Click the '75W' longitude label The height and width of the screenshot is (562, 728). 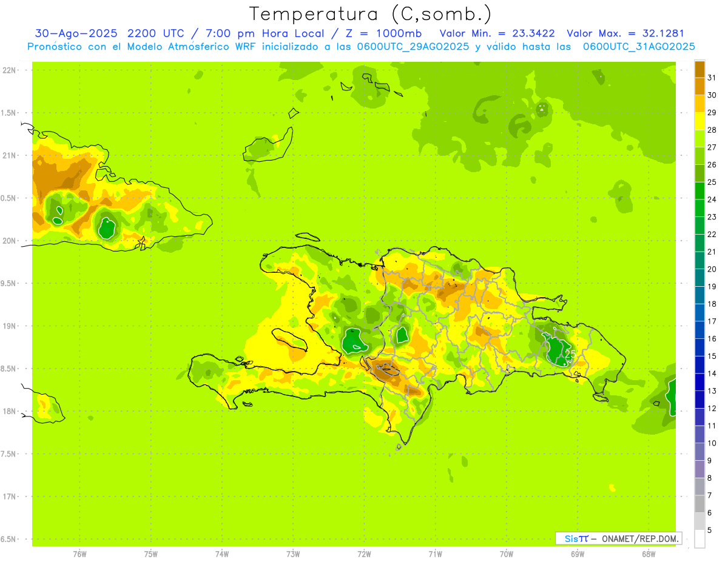(151, 554)
